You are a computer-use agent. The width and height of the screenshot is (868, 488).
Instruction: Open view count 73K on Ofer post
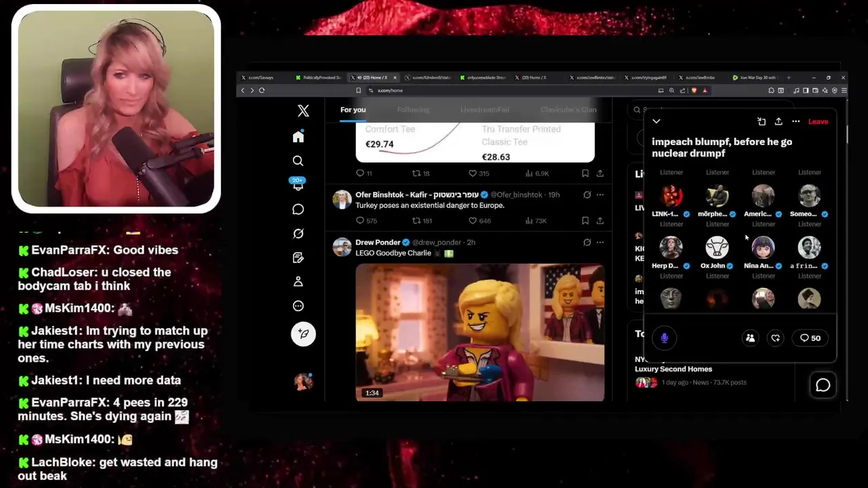(x=536, y=220)
